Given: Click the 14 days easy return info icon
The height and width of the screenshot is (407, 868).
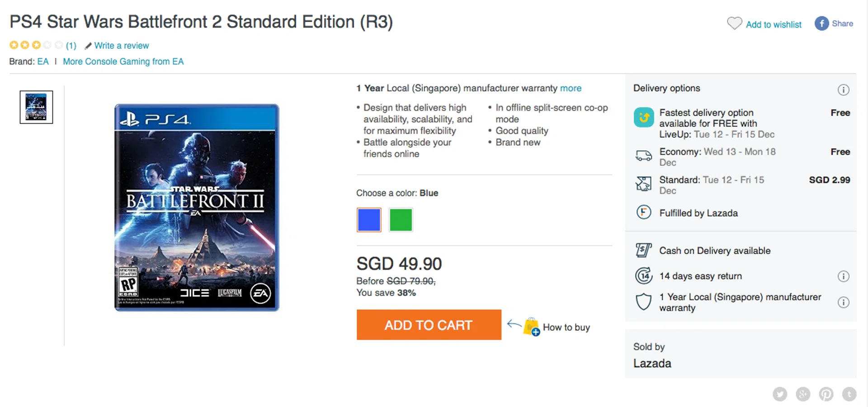Looking at the screenshot, I should point(843,276).
